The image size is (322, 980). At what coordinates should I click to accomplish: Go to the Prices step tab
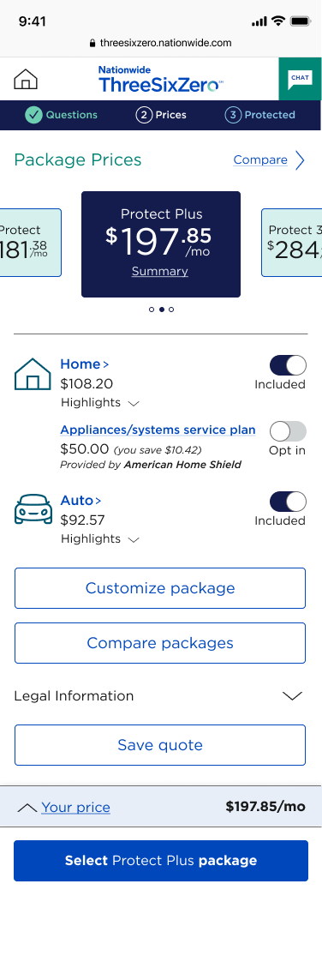point(161,115)
